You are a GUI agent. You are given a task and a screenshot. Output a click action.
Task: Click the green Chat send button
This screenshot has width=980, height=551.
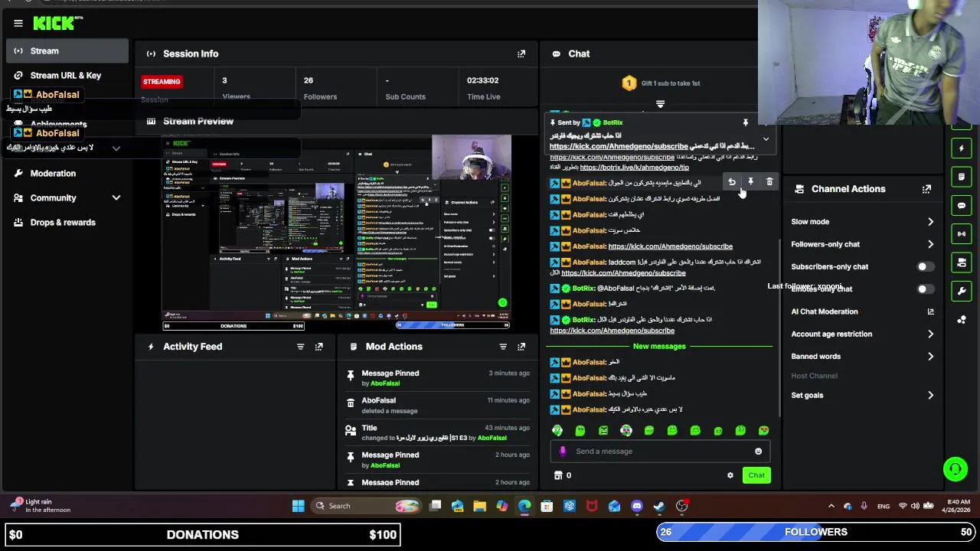[756, 475]
